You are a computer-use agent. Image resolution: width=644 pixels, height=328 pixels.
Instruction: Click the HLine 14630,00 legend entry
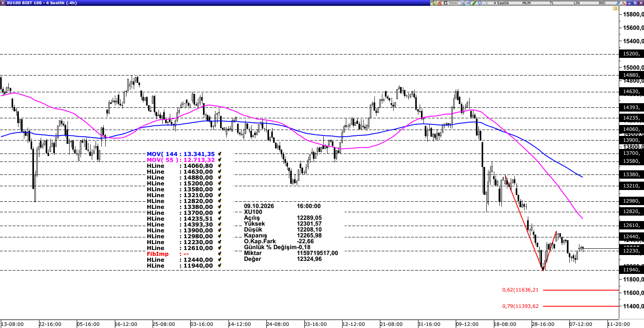[x=180, y=172]
